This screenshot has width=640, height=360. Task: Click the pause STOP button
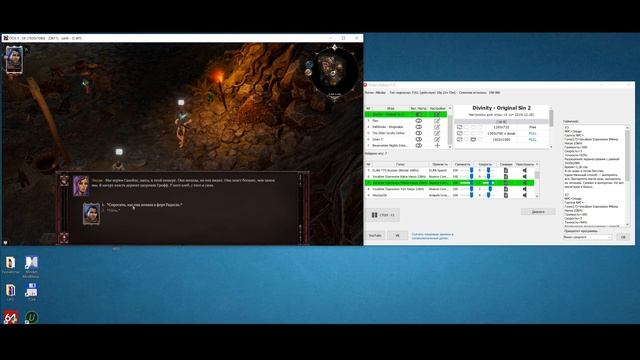[x=382, y=215]
